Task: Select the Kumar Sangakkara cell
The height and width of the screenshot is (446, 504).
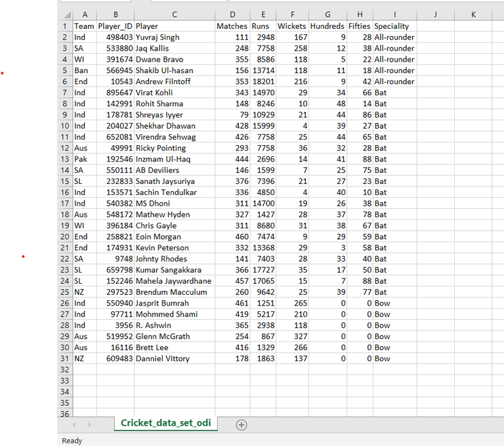Action: click(x=175, y=270)
